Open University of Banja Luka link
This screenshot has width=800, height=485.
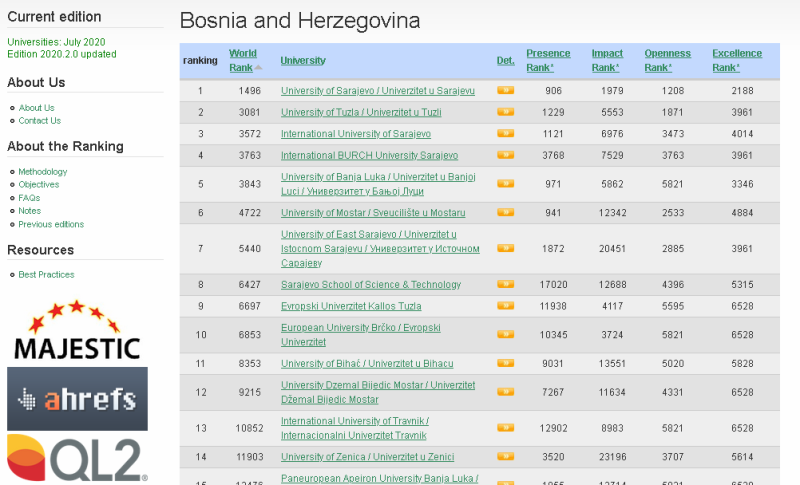click(x=378, y=184)
